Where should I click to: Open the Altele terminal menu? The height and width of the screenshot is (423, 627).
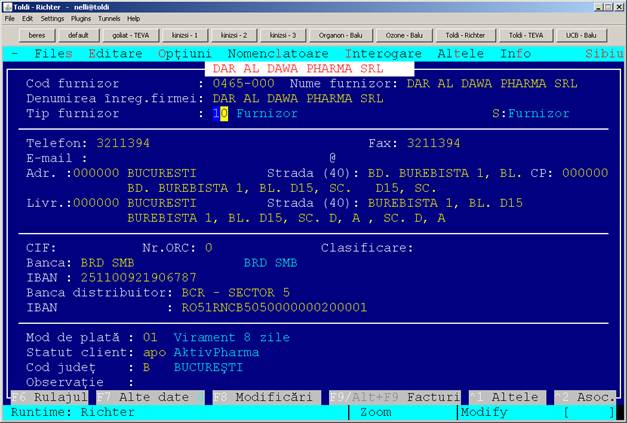pyautogui.click(x=461, y=54)
